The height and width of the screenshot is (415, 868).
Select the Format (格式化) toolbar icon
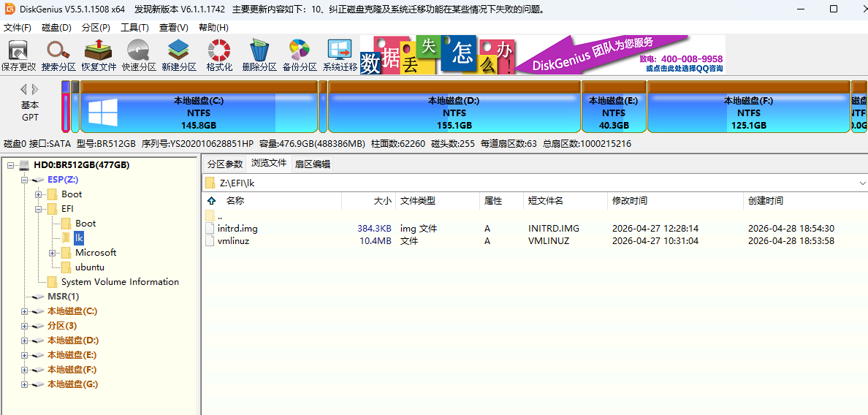(218, 56)
